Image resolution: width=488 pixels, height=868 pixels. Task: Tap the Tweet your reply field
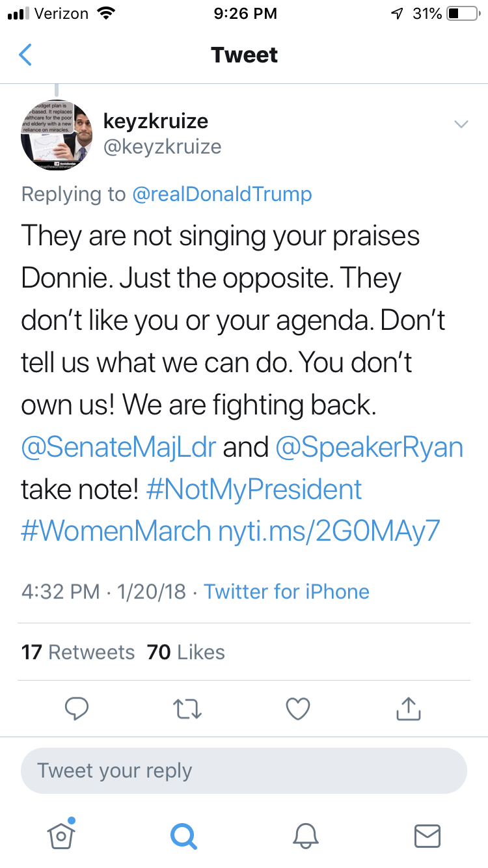[244, 771]
